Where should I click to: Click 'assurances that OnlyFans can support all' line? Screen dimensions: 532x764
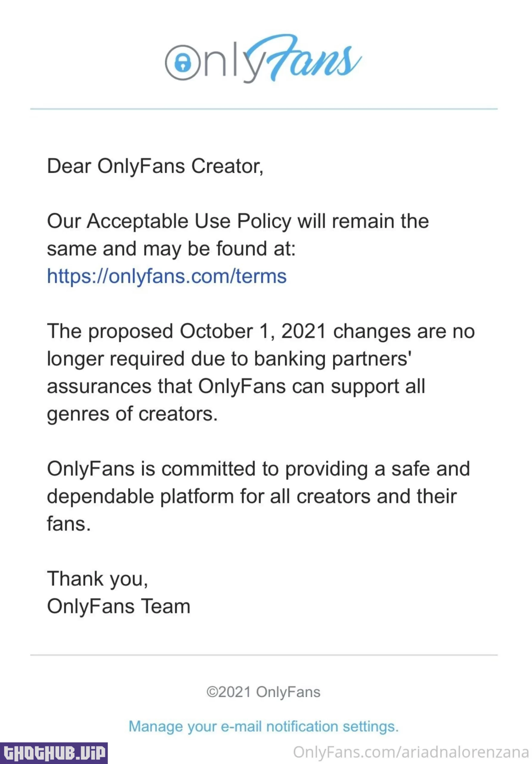coord(236,386)
